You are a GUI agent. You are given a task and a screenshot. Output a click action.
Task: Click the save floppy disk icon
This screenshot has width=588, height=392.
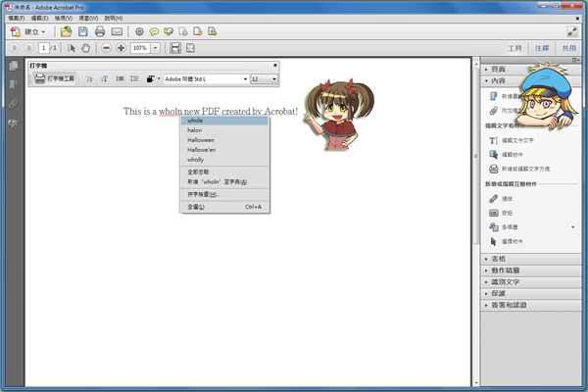(83, 32)
